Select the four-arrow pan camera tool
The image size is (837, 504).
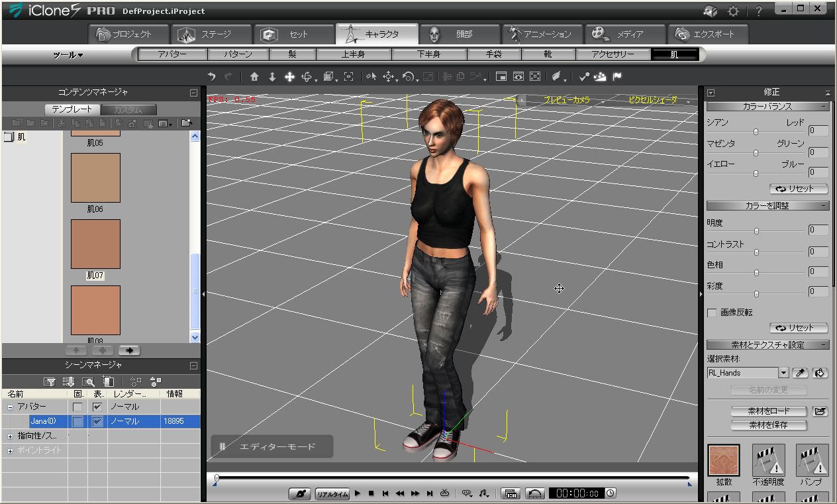click(289, 77)
